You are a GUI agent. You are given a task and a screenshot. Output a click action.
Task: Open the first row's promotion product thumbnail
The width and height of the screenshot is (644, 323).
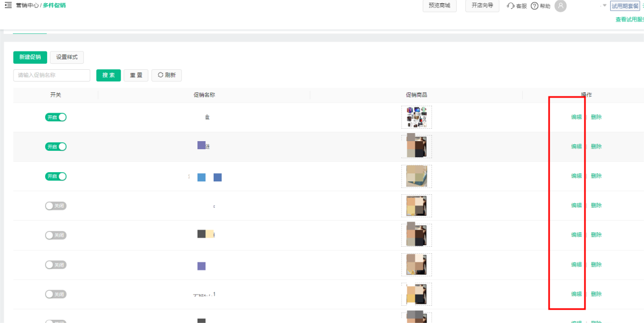tap(416, 117)
